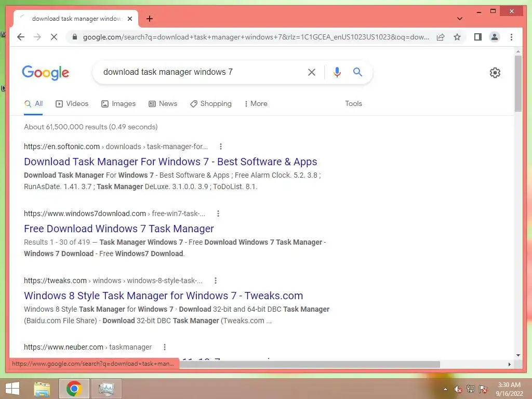
Task: Click the scroll up arrow
Action: 518,51
